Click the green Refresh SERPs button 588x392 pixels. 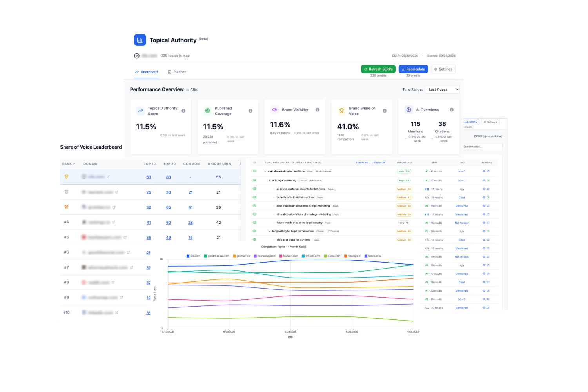pos(378,69)
